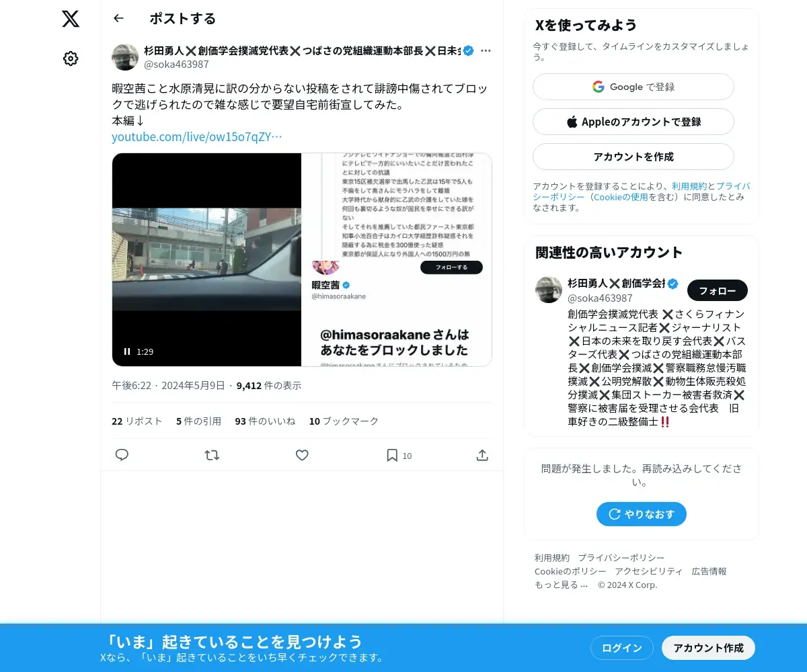This screenshot has width=807, height=672.
Task: Click the 10 ブックマーク count
Action: point(344,421)
